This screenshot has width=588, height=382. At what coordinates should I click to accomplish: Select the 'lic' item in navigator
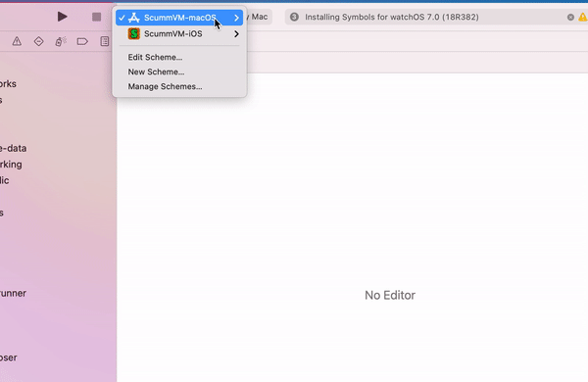tap(5, 180)
